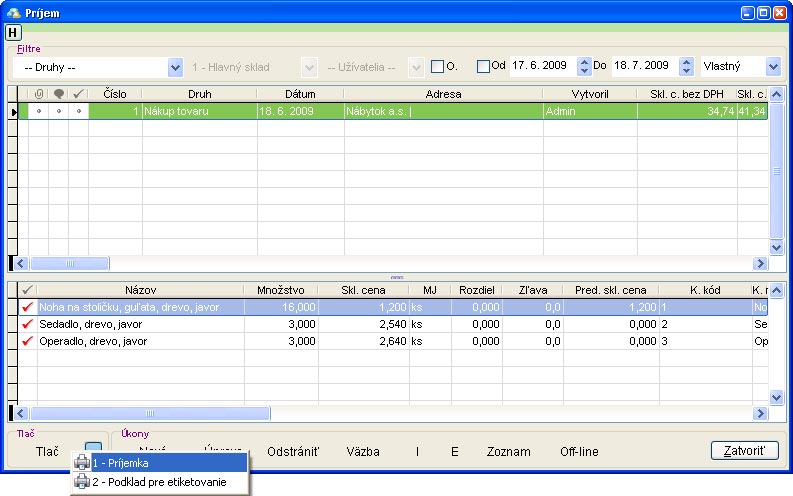Click the printer icon beside 2 - Podklad pre etiketovanie
This screenshot has height=496, width=793.
(x=82, y=482)
